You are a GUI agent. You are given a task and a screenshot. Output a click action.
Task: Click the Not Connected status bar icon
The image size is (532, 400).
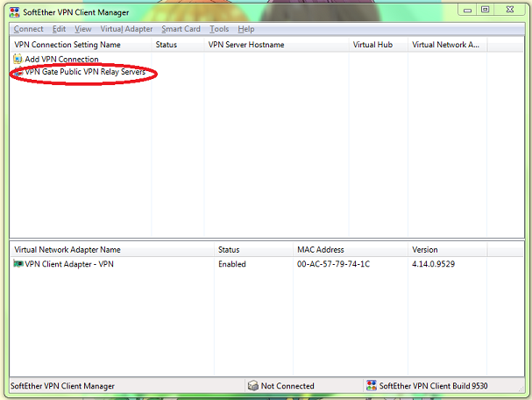[252, 385]
